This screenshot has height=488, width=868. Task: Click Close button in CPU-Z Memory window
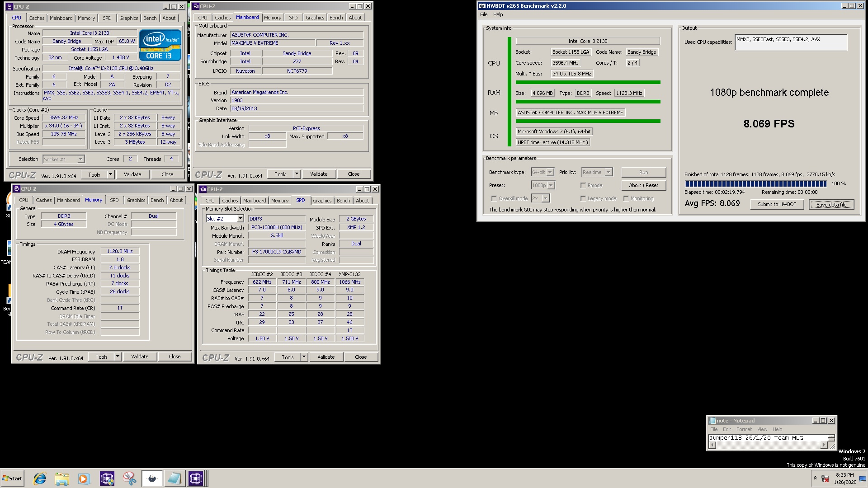point(175,357)
